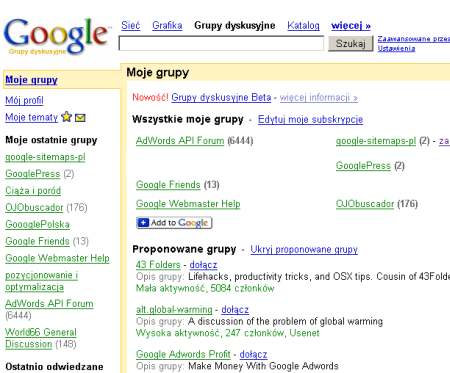The width and height of the screenshot is (450, 373).
Task: Open sidebar OJObuscador group
Action: pos(34,207)
